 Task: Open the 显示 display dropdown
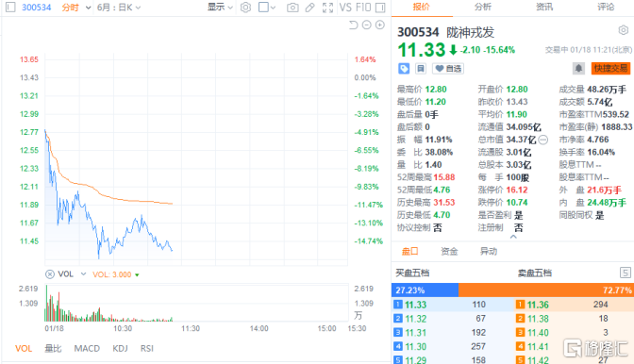220,8
